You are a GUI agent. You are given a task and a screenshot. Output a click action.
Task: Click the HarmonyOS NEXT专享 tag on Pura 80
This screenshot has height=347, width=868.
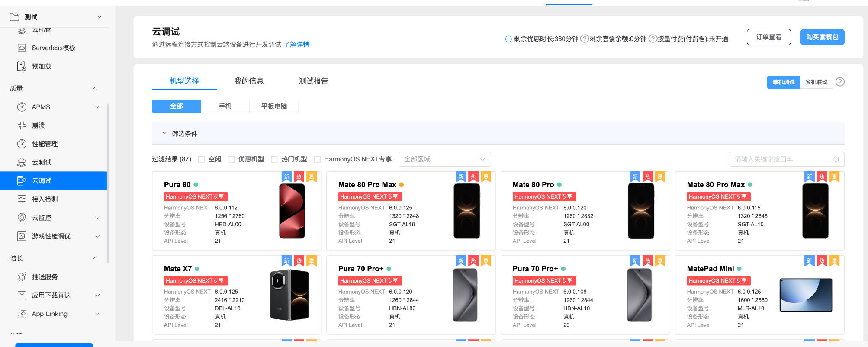[x=196, y=196]
